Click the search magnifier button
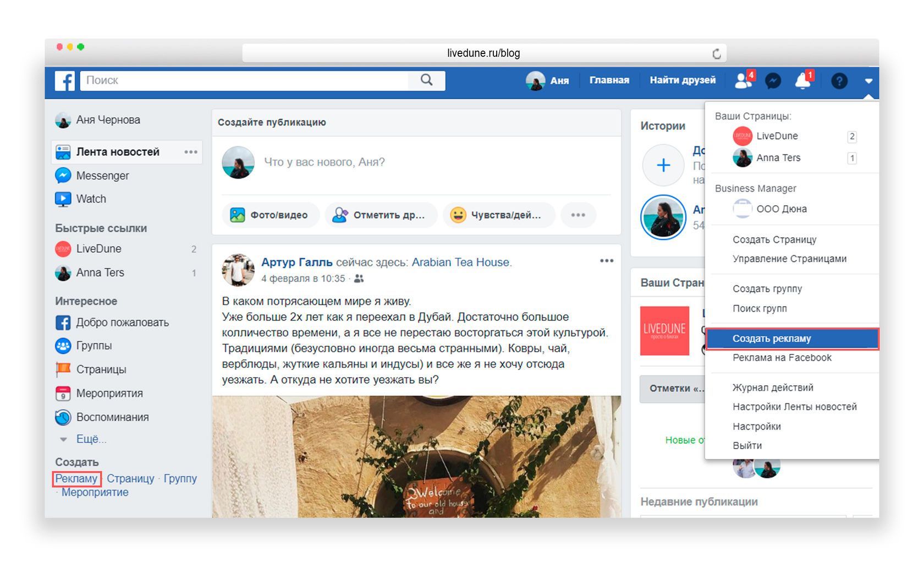The width and height of the screenshot is (924, 578). [426, 80]
